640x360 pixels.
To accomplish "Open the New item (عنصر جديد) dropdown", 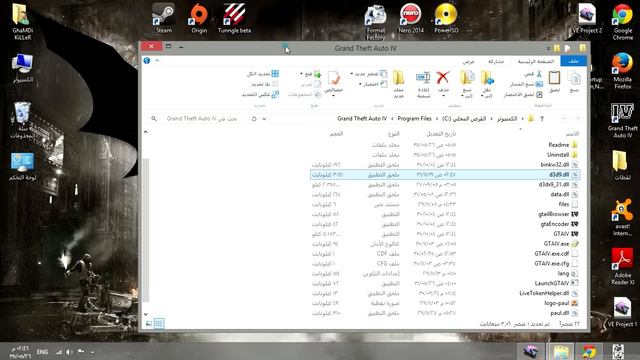I will pos(369,74).
